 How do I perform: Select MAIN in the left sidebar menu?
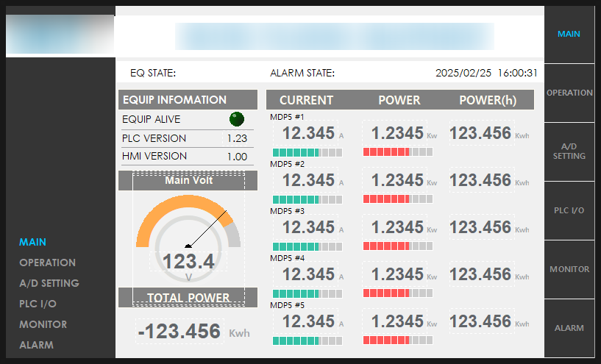pyautogui.click(x=32, y=242)
